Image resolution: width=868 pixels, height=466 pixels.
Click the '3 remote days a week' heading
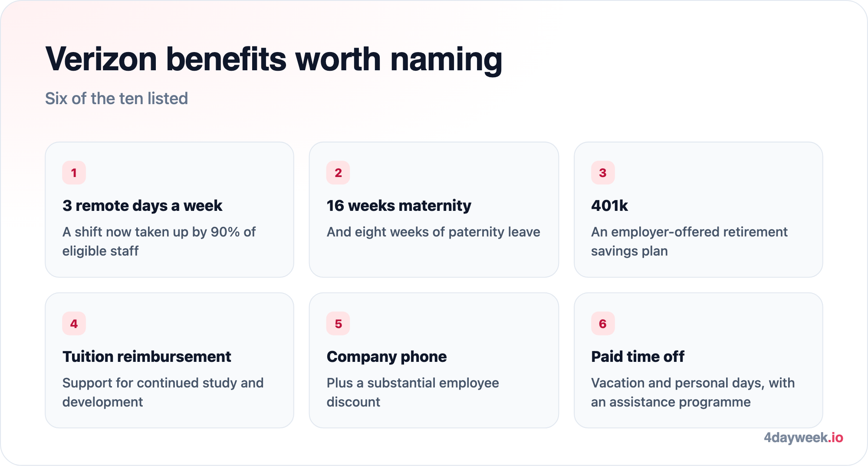click(142, 206)
